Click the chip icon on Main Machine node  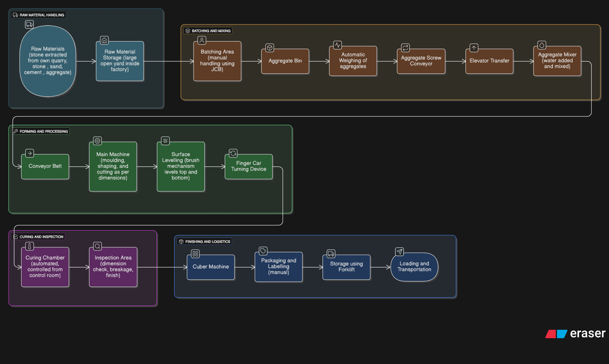click(x=97, y=141)
